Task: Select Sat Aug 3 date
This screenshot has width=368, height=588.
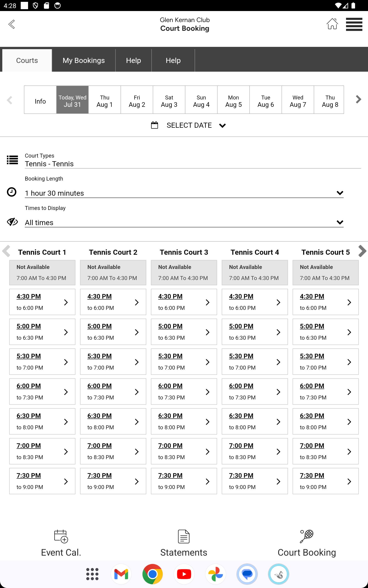Action: pyautogui.click(x=169, y=100)
